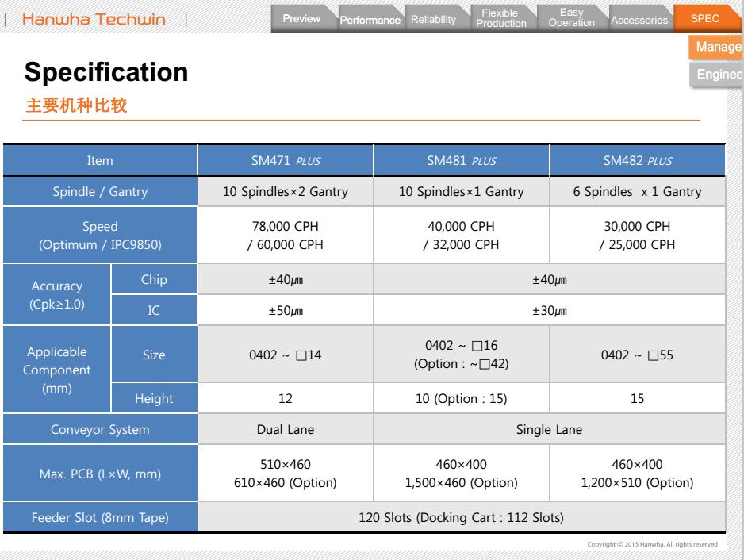
Task: Click the Speed (Optimum / IPC9850) label
Action: [100, 236]
